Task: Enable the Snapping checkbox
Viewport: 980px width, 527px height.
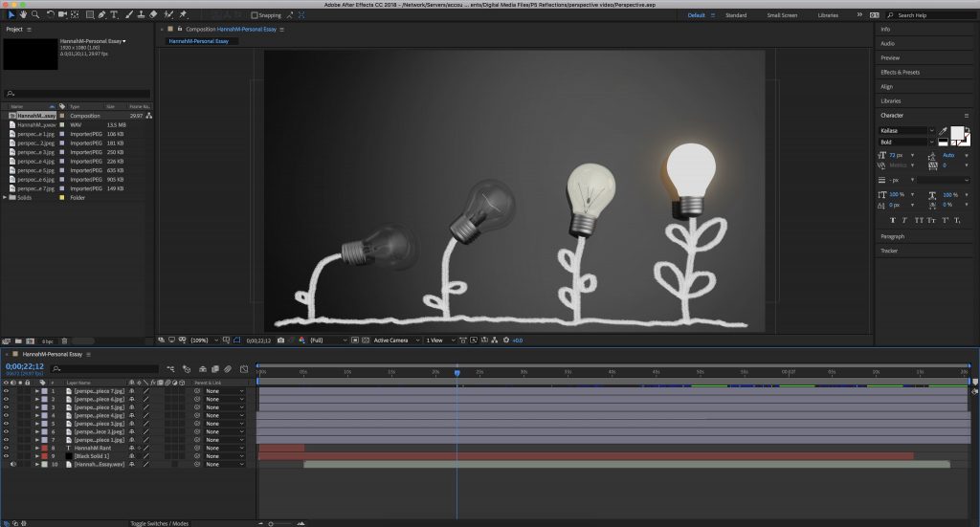Action: point(255,15)
